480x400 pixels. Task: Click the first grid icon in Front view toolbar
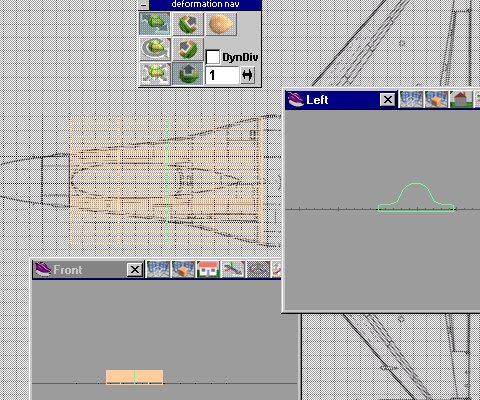click(x=158, y=269)
